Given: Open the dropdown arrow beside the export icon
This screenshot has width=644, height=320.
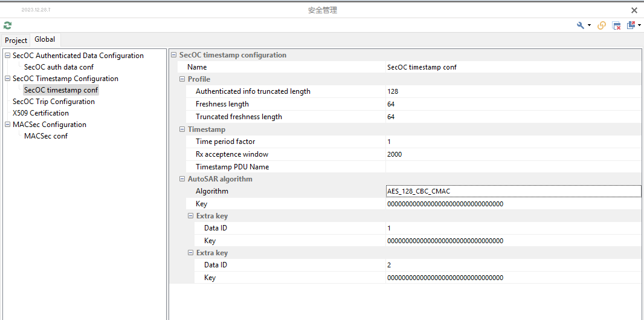Looking at the screenshot, I should (640, 25).
